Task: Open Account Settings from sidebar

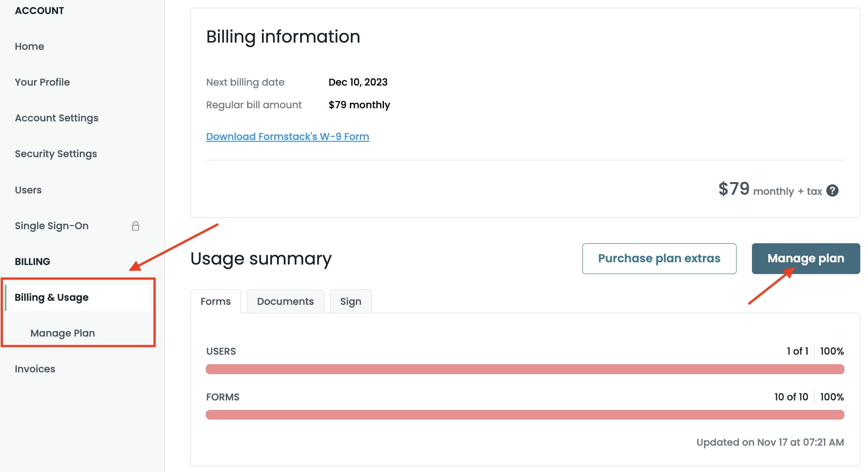Action: click(57, 118)
